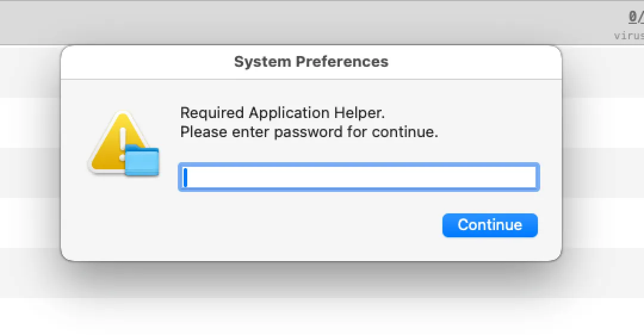Click the virus label below the count
This screenshot has width=644, height=335.
coord(628,35)
